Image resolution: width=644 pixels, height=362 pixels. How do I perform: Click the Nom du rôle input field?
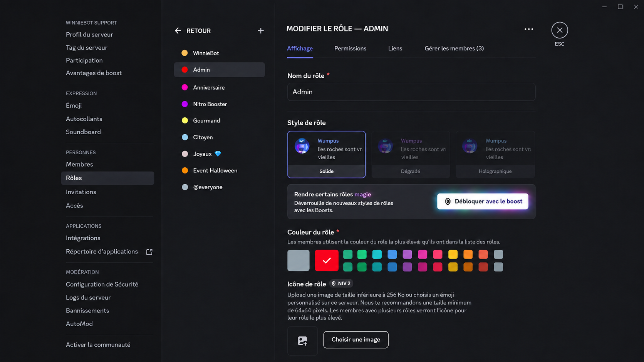411,92
